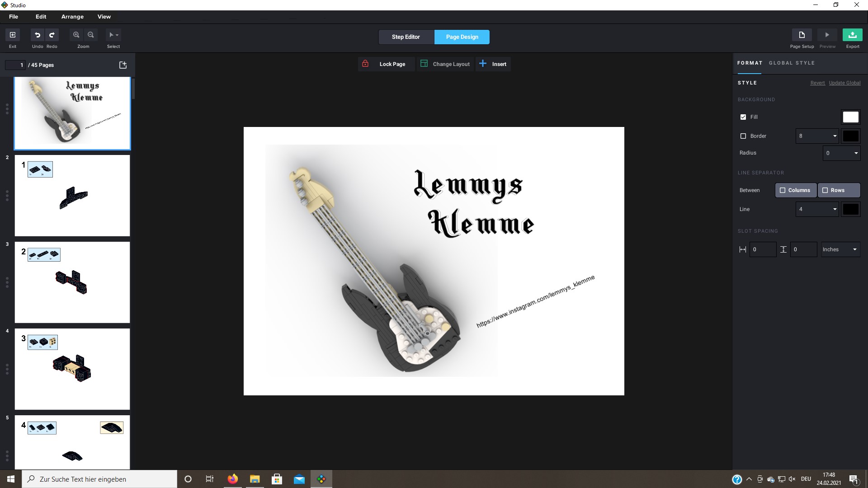Open Page Setup from toolbar
This screenshot has width=868, height=488.
pyautogui.click(x=802, y=35)
